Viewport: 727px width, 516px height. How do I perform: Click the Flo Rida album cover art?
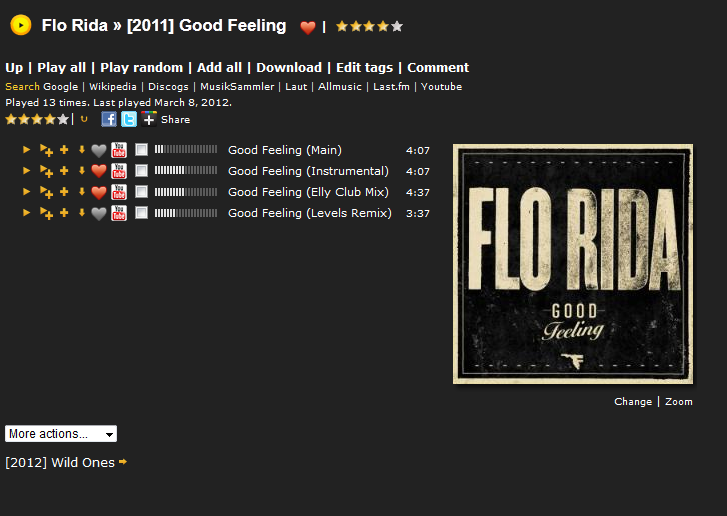click(573, 263)
